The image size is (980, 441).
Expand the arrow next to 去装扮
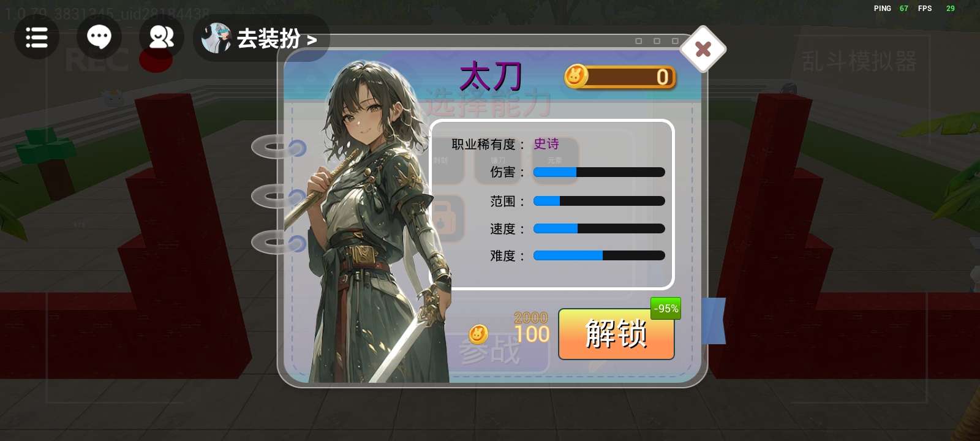tap(312, 40)
